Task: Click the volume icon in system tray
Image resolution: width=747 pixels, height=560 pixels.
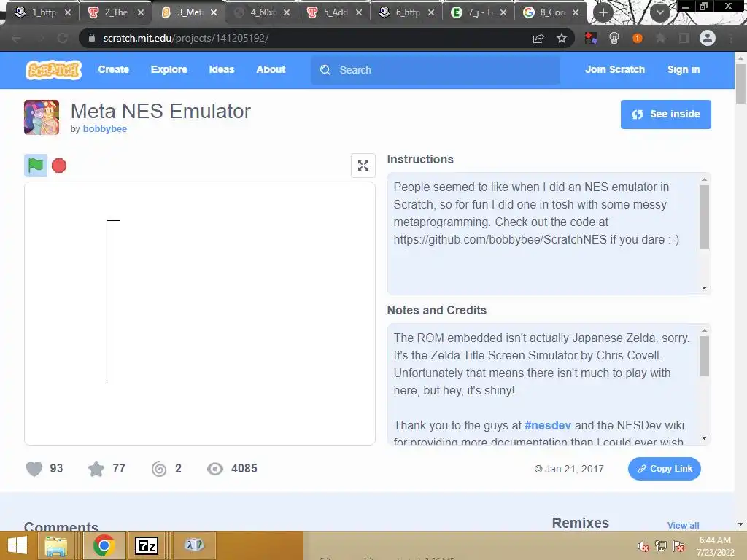Action: tap(643, 546)
